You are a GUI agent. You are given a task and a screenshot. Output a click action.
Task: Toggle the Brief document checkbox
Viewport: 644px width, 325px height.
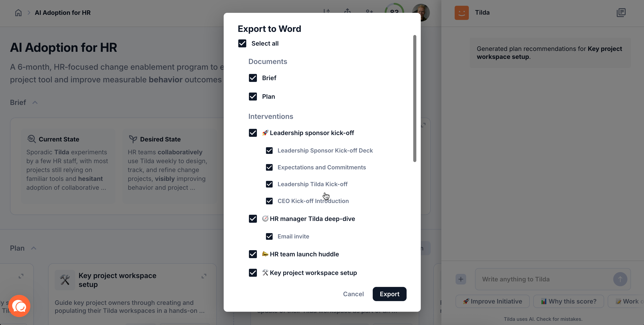[253, 78]
